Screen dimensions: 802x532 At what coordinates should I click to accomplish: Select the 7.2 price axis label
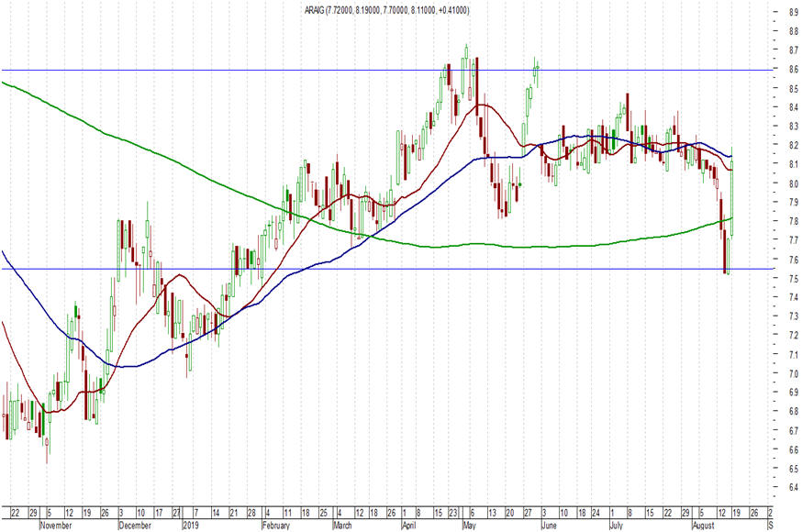pos(794,335)
